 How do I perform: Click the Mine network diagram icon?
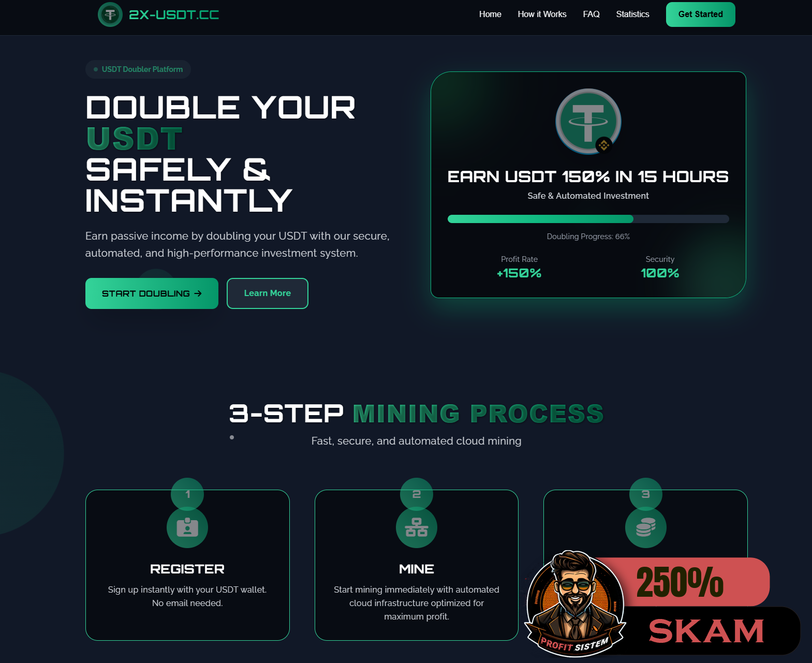pyautogui.click(x=417, y=527)
